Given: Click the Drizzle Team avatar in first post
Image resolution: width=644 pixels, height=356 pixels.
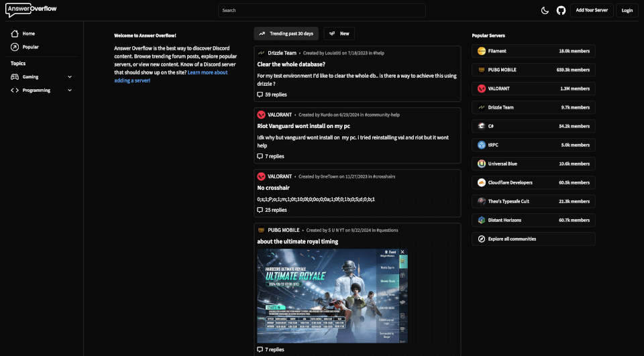Looking at the screenshot, I should pyautogui.click(x=261, y=53).
